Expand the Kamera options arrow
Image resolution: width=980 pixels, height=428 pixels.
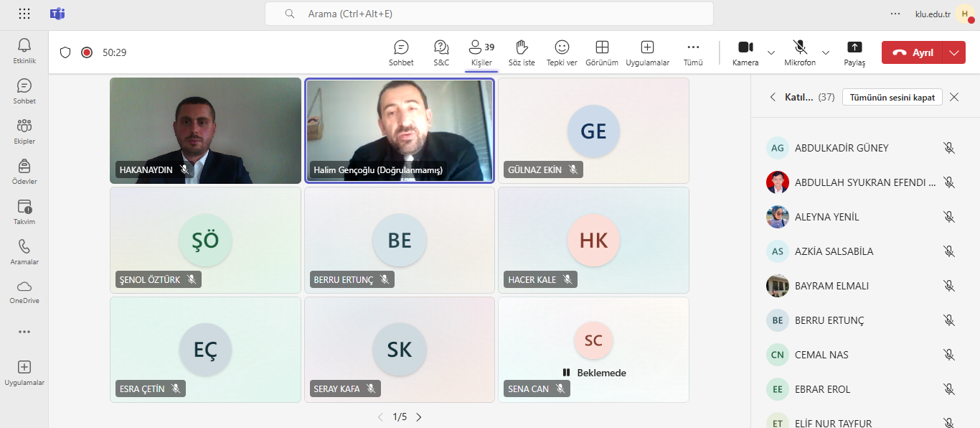771,52
